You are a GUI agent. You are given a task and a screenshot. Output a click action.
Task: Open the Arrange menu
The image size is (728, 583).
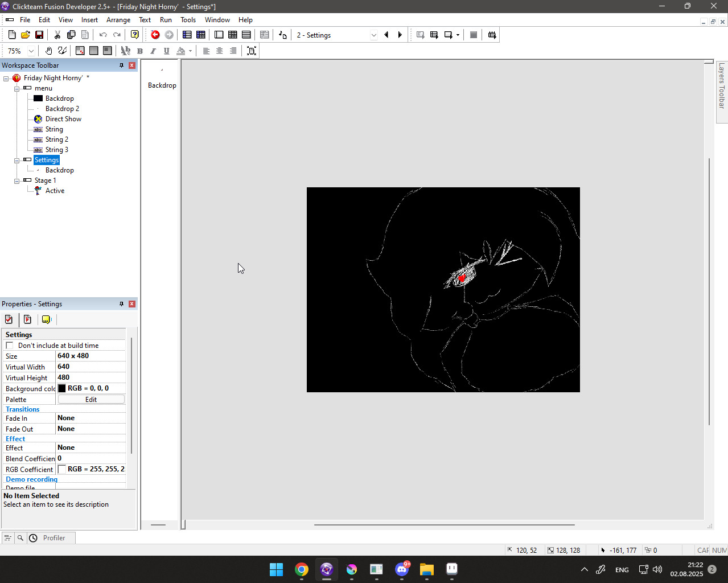coord(118,20)
